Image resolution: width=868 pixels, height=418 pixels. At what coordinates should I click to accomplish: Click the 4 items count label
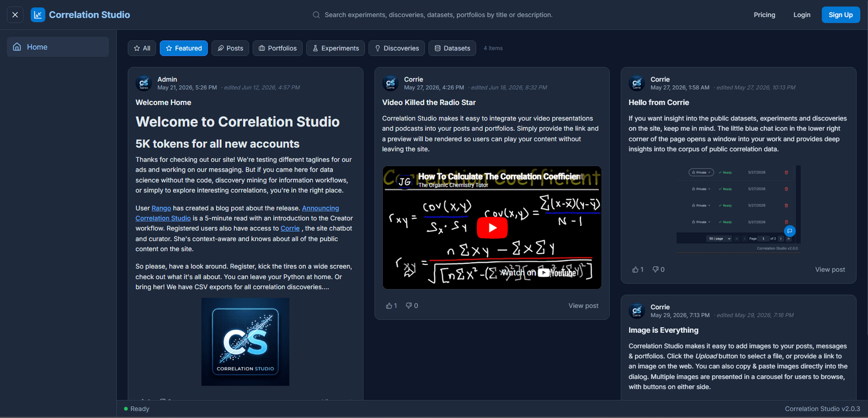tap(493, 48)
